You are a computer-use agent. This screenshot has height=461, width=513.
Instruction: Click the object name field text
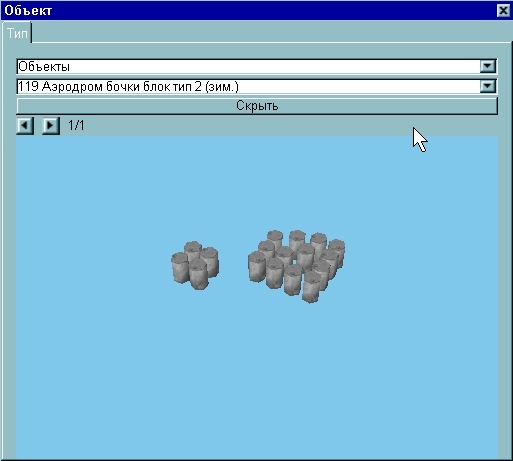point(128,87)
